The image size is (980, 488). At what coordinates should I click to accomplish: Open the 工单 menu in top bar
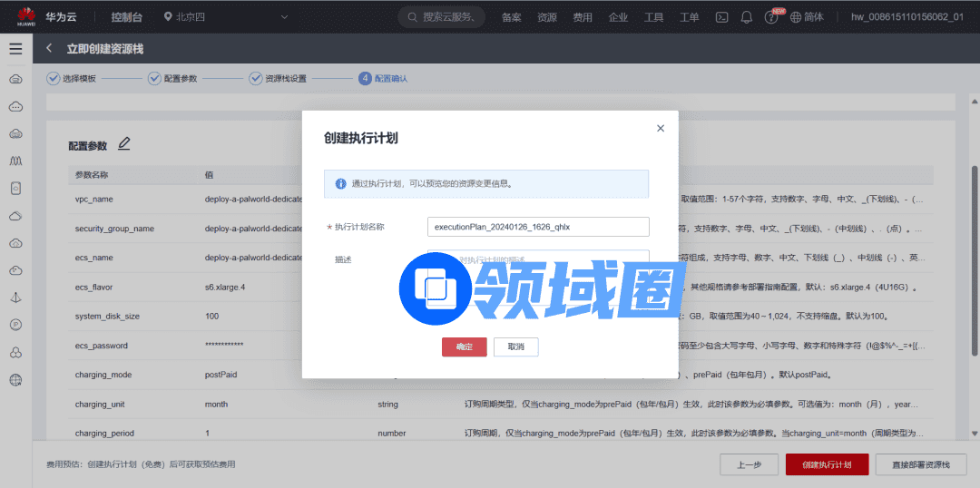point(690,17)
